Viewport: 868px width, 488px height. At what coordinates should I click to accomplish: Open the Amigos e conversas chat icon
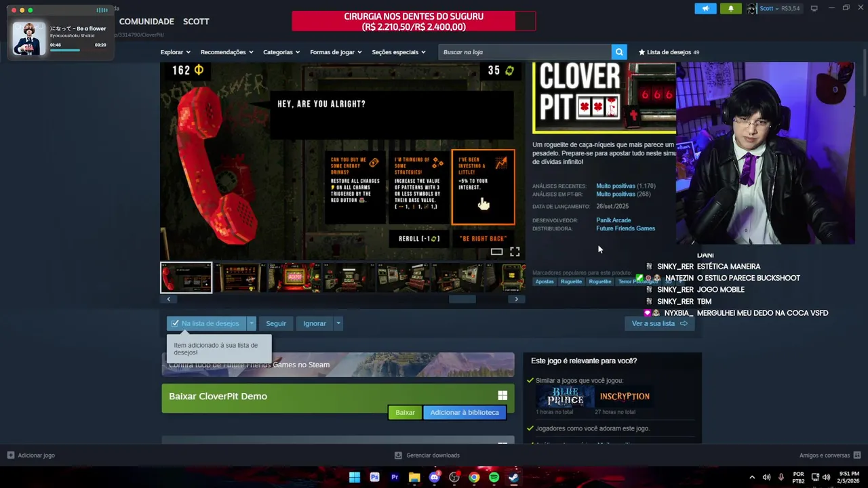tap(857, 455)
